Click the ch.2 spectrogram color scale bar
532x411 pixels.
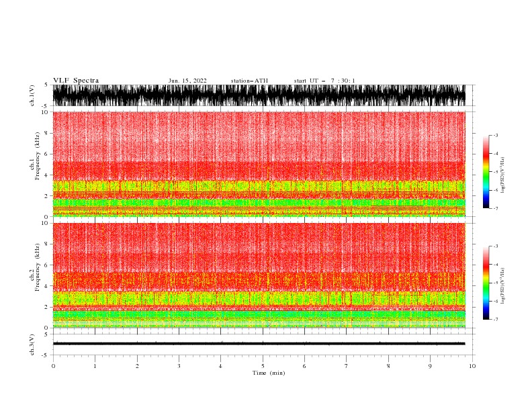[x=486, y=283]
